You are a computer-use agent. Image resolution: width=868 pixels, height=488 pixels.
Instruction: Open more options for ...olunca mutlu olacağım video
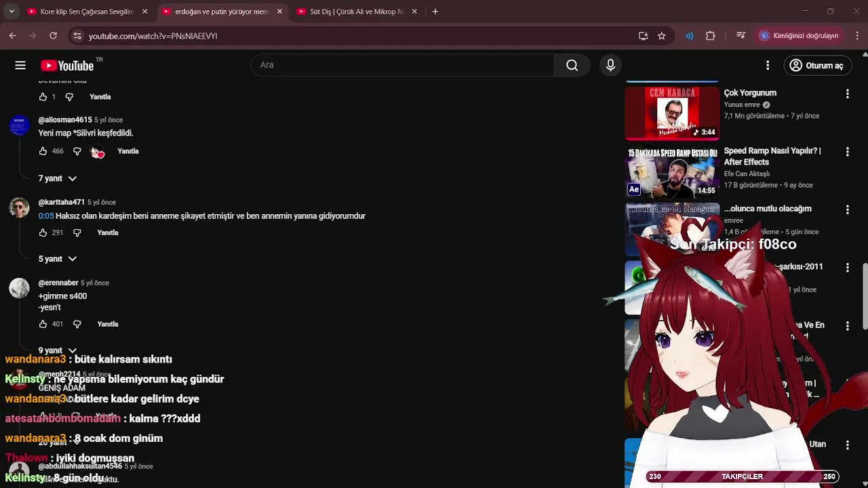point(847,210)
